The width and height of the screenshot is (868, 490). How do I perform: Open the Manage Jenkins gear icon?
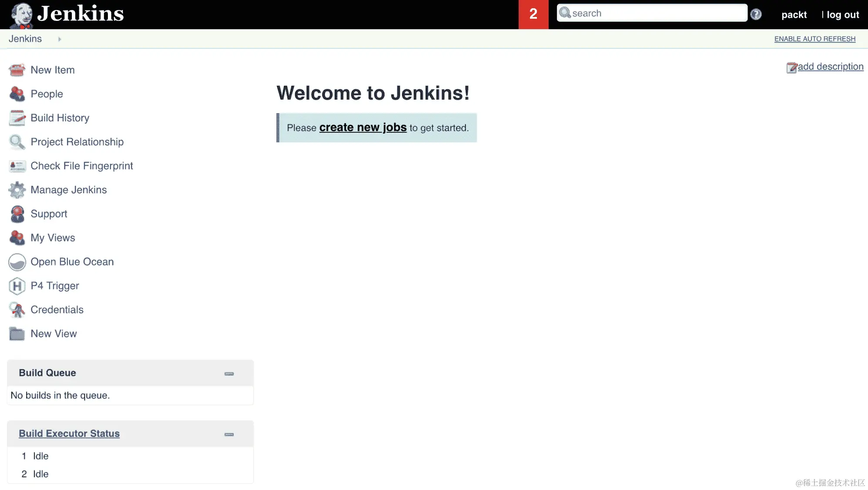point(17,190)
